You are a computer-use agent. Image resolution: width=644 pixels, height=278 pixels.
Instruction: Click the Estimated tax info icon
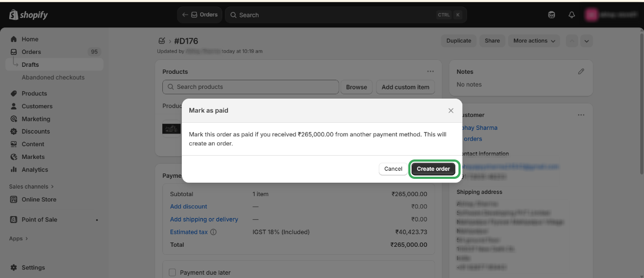tap(214, 232)
